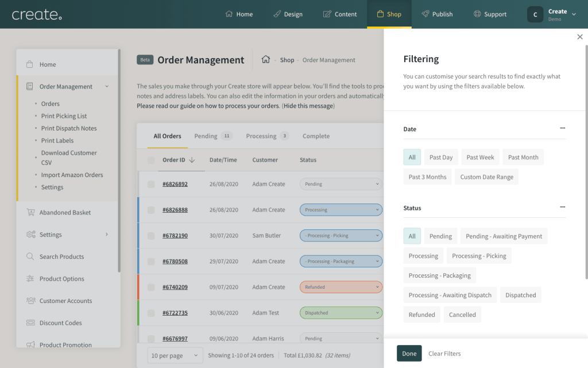
Task: Click the Clear Filters link
Action: (x=444, y=354)
